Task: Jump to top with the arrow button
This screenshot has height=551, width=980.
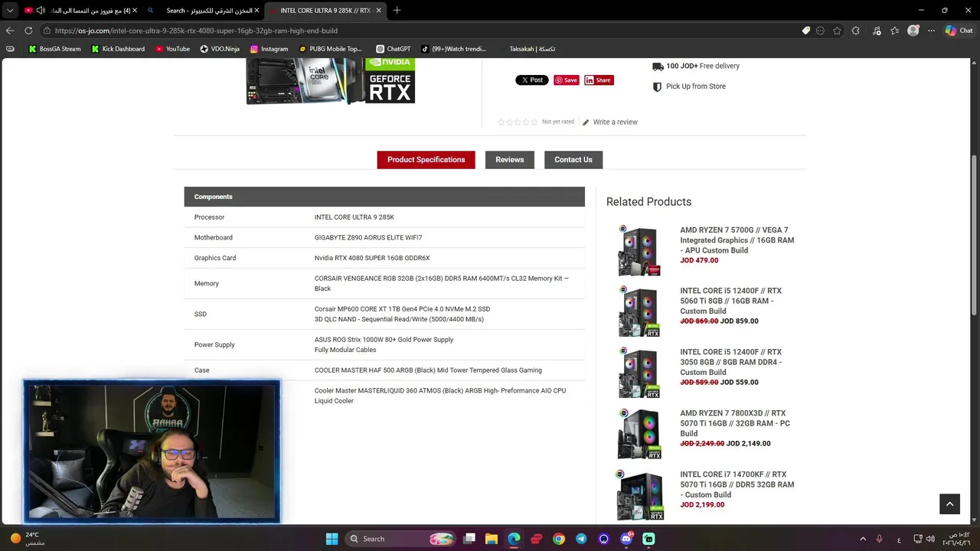Action: (949, 504)
